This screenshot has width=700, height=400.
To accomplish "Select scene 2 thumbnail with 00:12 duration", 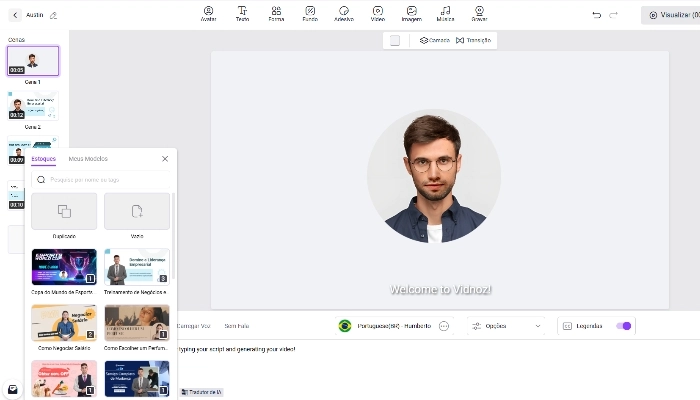I will [33, 106].
